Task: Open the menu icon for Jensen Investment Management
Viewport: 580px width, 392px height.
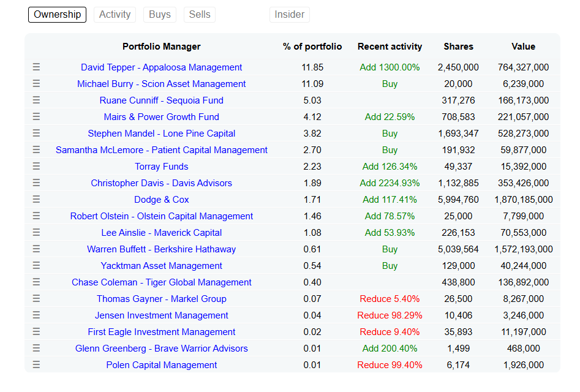Action: (36, 315)
